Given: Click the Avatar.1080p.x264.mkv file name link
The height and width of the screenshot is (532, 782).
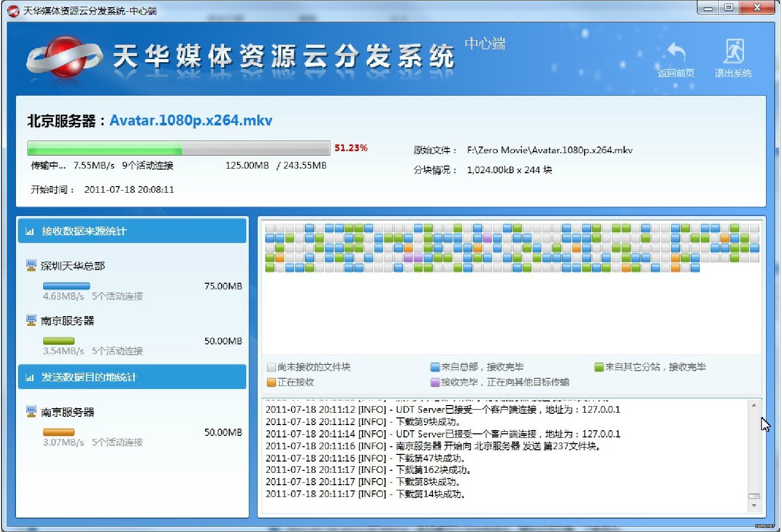Looking at the screenshot, I should (191, 120).
